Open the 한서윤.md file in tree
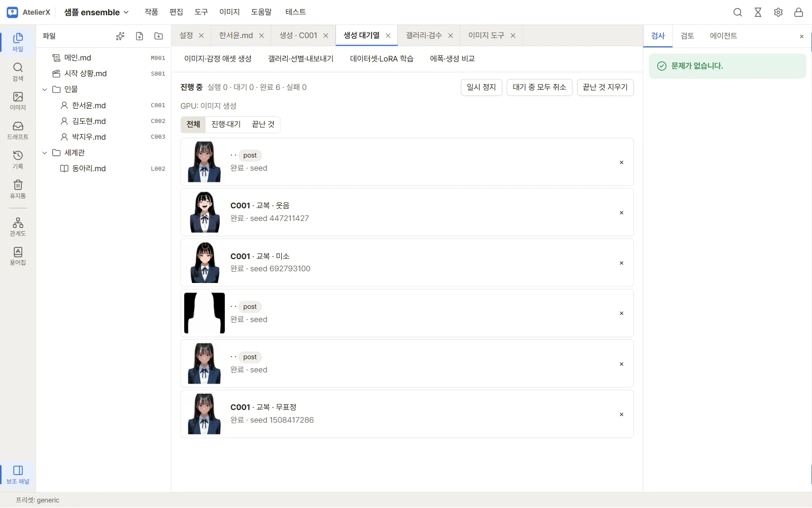This screenshot has height=508, width=812. click(x=104, y=106)
